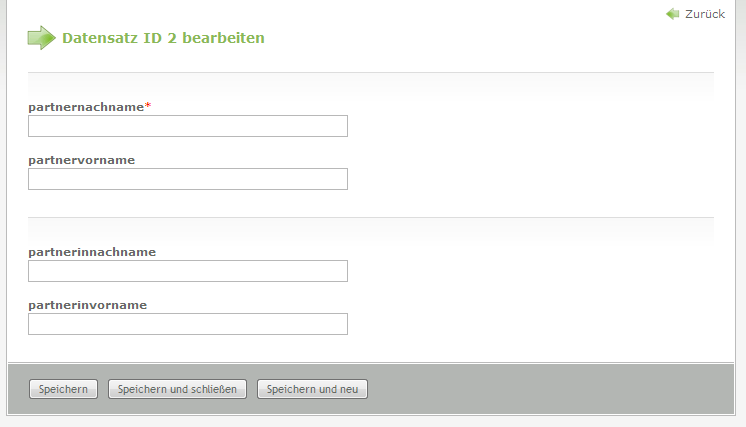Click the large green arrow heading icon
The width and height of the screenshot is (746, 427).
pos(41,38)
